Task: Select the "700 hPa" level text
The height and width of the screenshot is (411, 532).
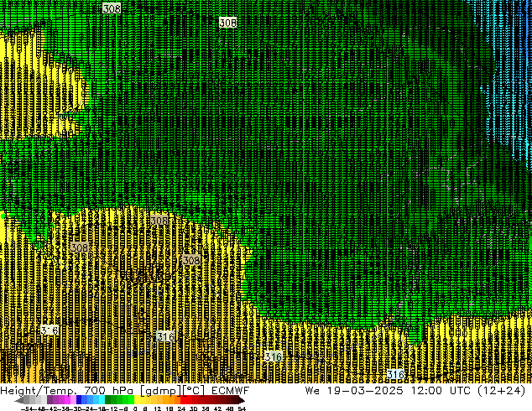Action: pos(108,391)
